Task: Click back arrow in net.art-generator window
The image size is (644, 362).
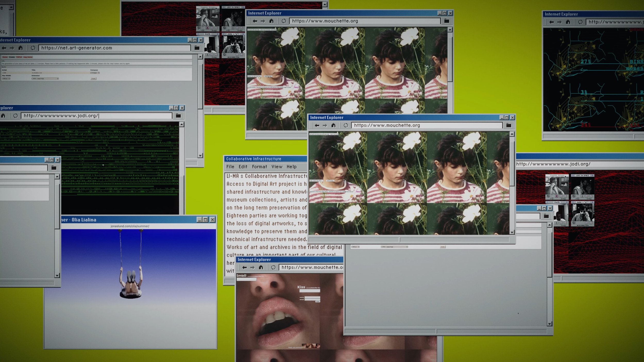Action: pyautogui.click(x=4, y=48)
